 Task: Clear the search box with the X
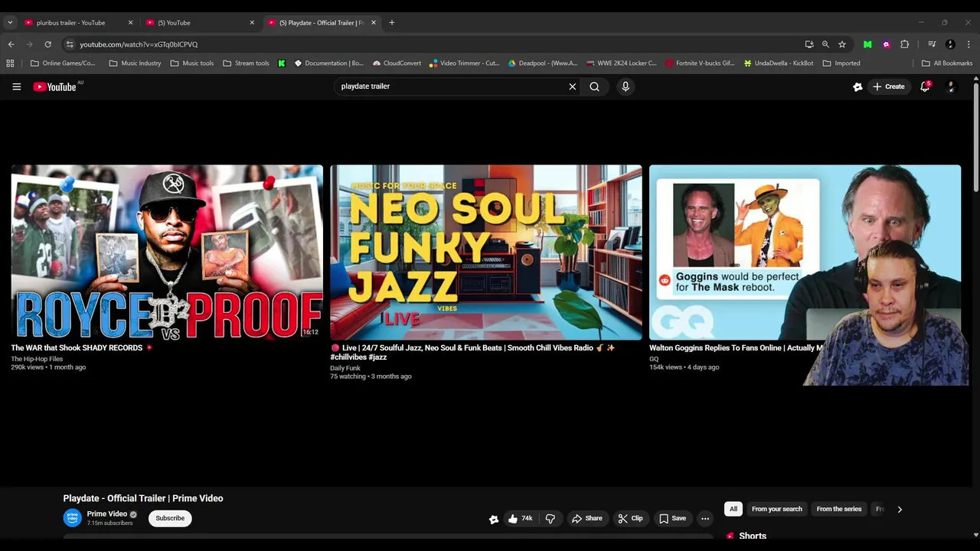click(x=572, y=86)
